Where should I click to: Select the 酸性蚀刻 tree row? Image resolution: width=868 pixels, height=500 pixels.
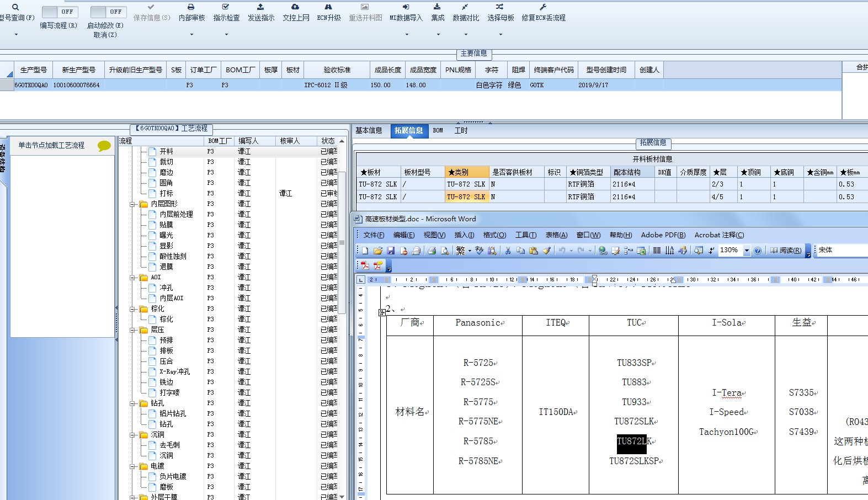point(173,257)
